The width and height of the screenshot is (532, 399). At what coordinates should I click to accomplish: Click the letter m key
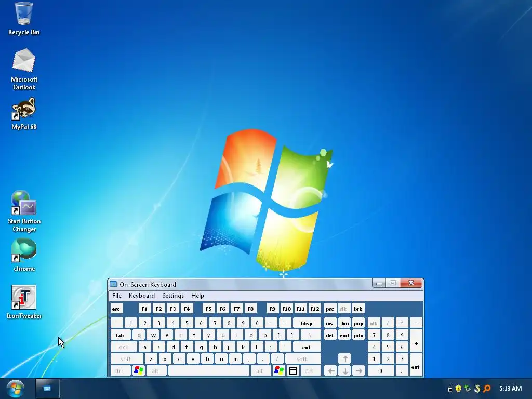pyautogui.click(x=235, y=359)
